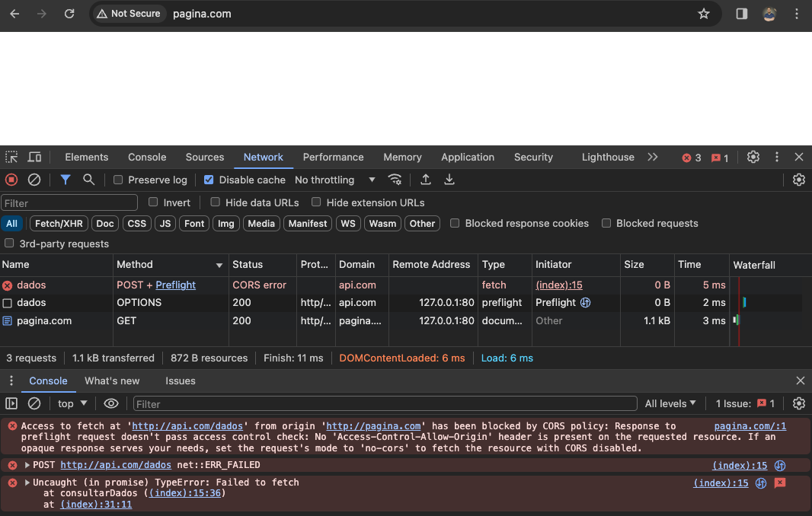Click the export HAR download icon
The image size is (812, 516).
[449, 180]
